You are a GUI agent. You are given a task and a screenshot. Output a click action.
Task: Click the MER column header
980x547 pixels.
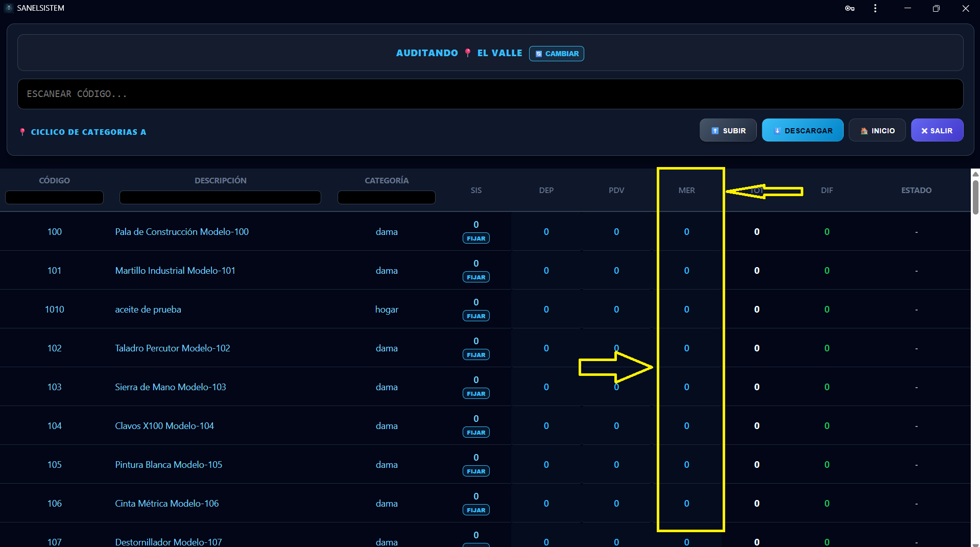pos(686,191)
